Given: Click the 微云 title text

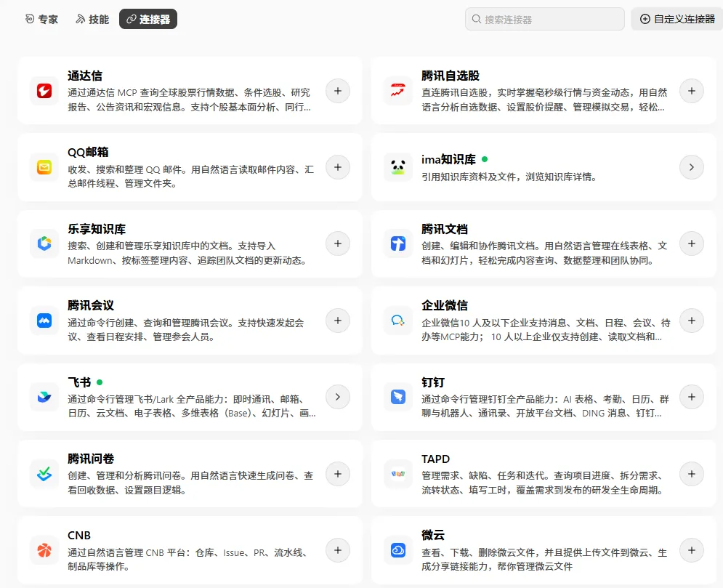Looking at the screenshot, I should point(433,535).
